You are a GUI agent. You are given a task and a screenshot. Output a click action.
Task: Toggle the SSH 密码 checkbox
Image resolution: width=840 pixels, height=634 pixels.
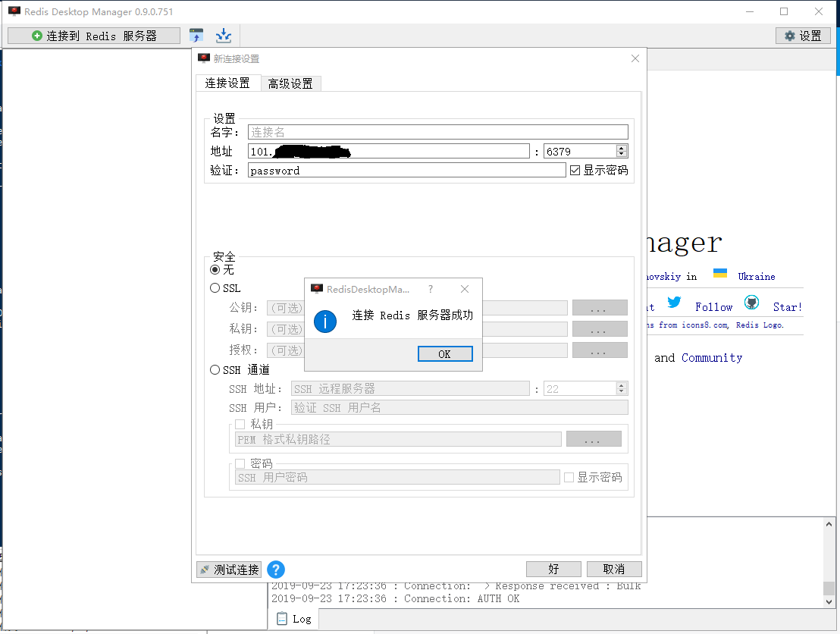click(240, 463)
